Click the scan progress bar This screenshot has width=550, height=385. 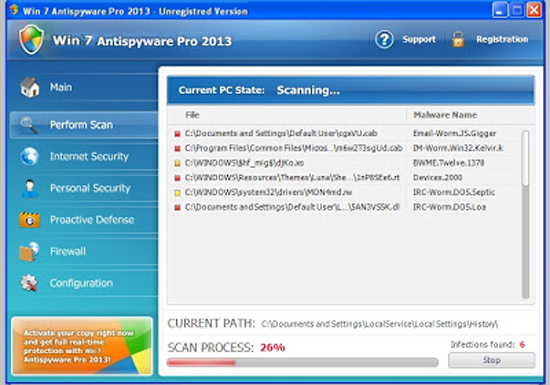point(302,363)
